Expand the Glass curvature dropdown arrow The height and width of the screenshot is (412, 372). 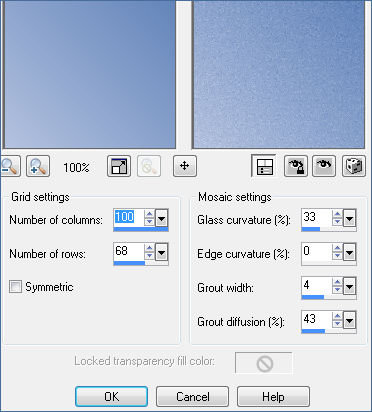tap(350, 219)
